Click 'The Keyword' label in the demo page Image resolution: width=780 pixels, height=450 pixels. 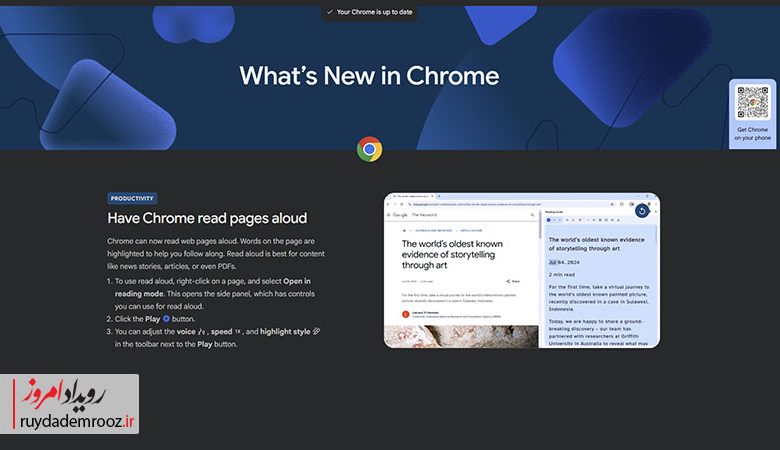tap(424, 215)
